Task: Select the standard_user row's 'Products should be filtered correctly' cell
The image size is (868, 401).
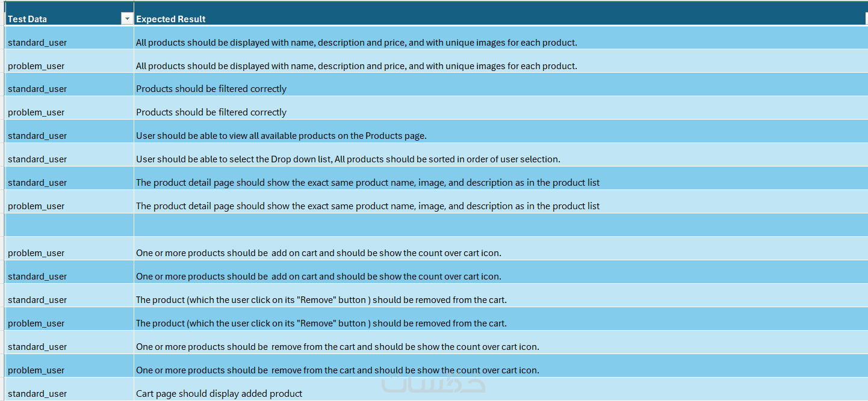Action: pyautogui.click(x=211, y=89)
